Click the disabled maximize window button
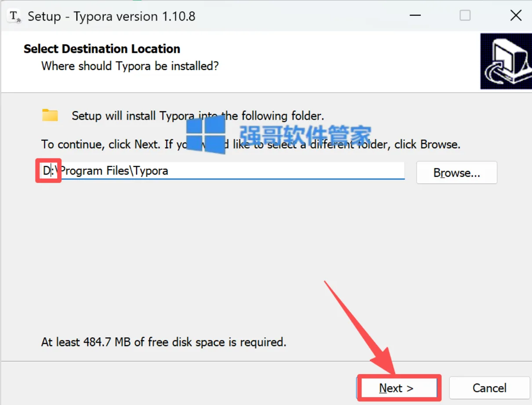Image resolution: width=532 pixels, height=405 pixels. coord(465,16)
